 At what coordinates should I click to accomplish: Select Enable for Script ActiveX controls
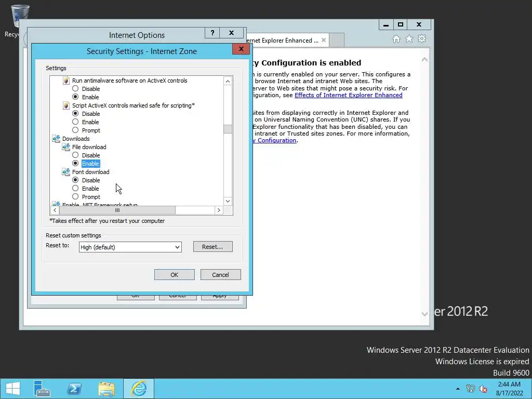[75, 122]
